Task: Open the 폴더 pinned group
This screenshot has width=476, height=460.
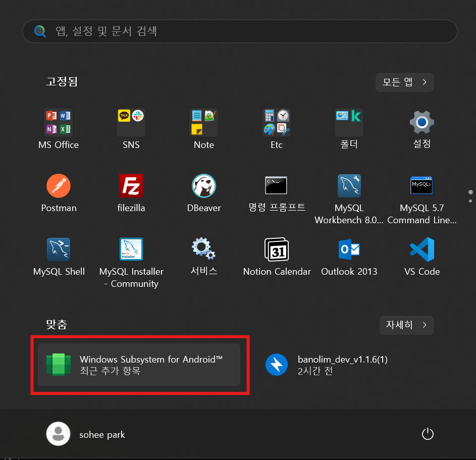Action: coord(349,129)
